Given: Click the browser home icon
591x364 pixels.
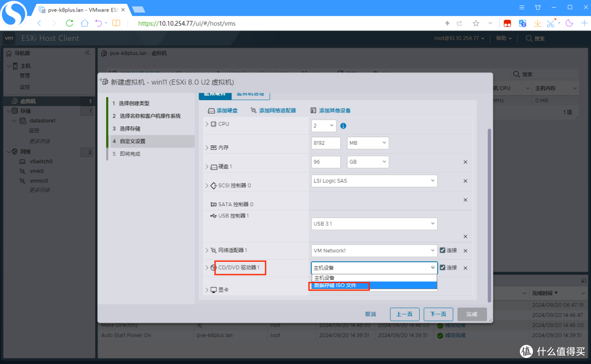Looking at the screenshot, I should click(x=84, y=24).
